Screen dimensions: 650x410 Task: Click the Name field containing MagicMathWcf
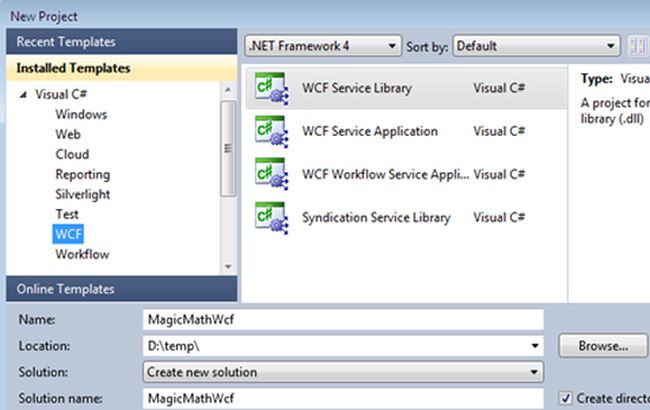343,319
